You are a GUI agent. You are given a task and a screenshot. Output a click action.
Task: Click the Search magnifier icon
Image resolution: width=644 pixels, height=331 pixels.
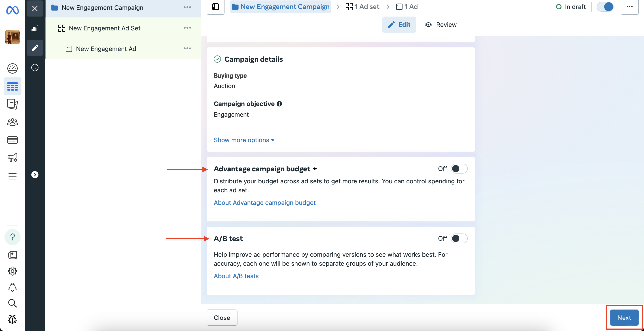12,303
